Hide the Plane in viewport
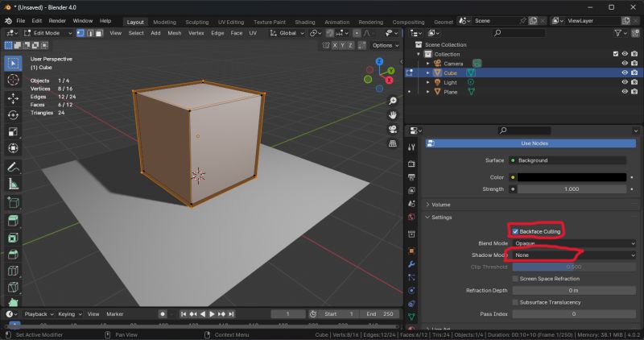 tap(625, 92)
